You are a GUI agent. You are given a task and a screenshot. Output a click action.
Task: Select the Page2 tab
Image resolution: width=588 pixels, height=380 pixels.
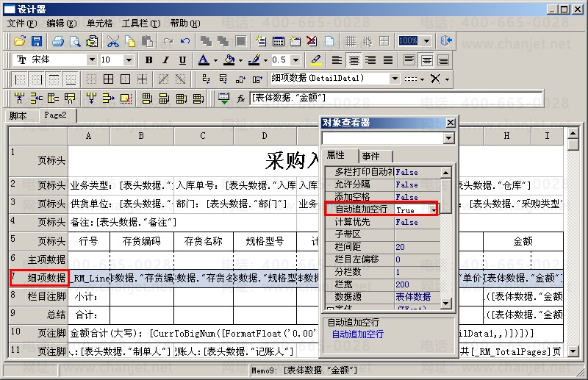pos(56,115)
